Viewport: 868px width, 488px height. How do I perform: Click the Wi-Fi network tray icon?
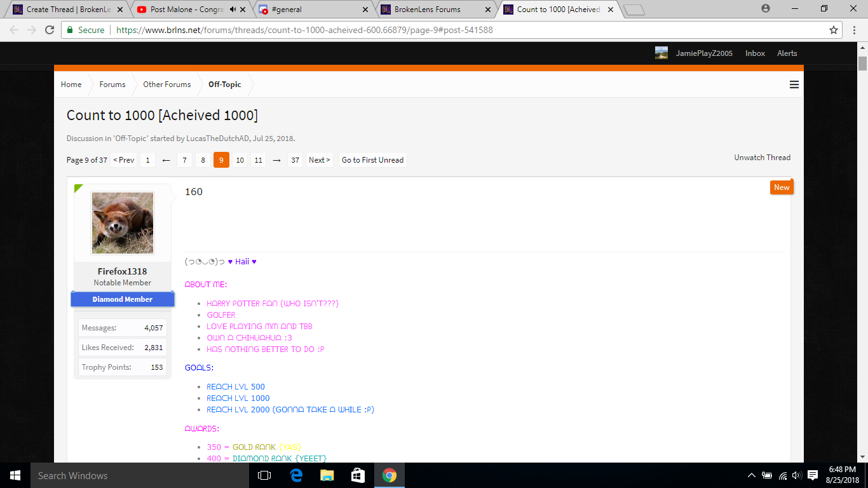(782, 475)
